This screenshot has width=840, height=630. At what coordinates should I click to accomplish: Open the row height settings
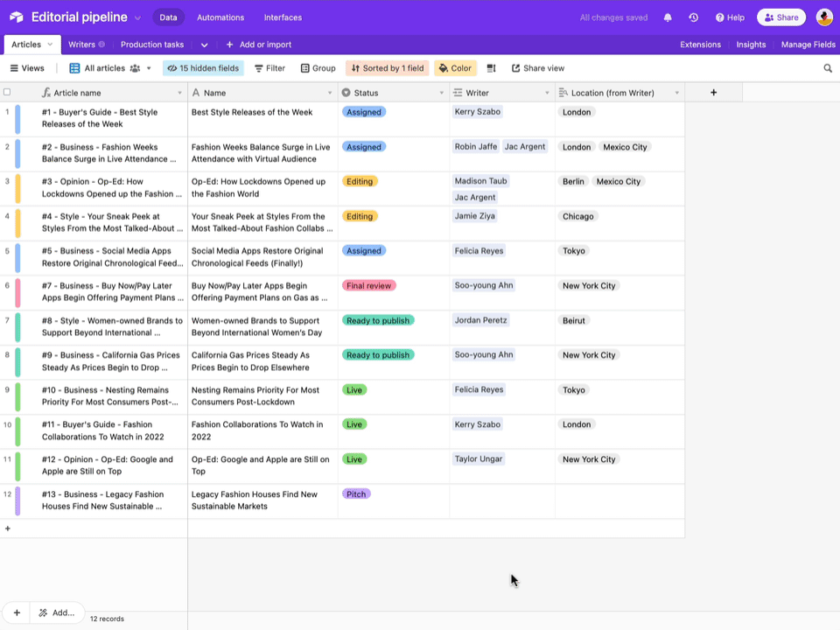click(x=492, y=67)
